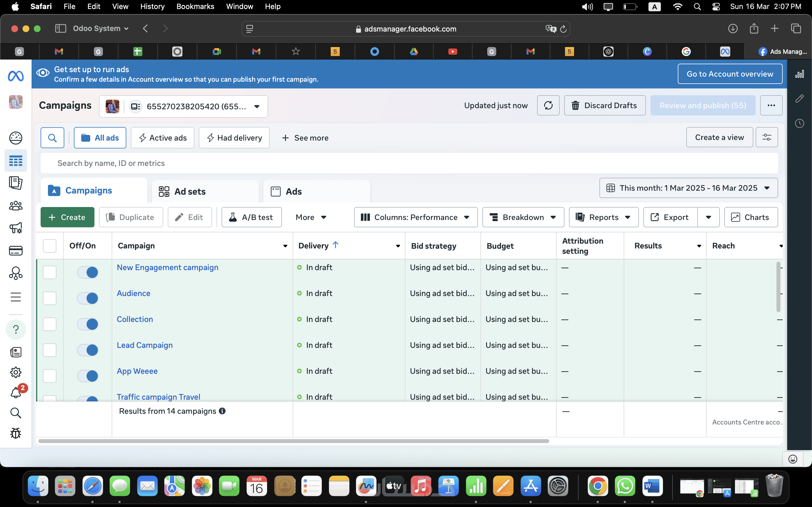Viewport: 812px width, 507px height.
Task: Open the date range This month dropdown
Action: (688, 188)
